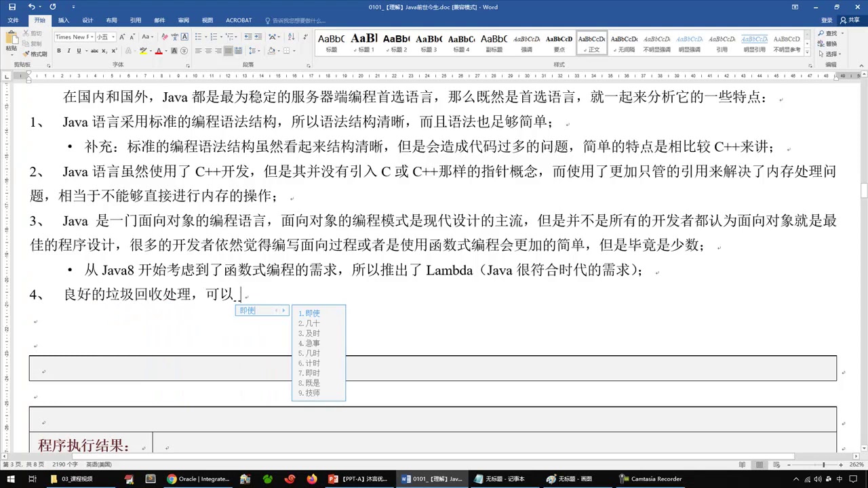Viewport: 868px width, 488px height.
Task: Toggle underline formatting
Action: (79, 51)
